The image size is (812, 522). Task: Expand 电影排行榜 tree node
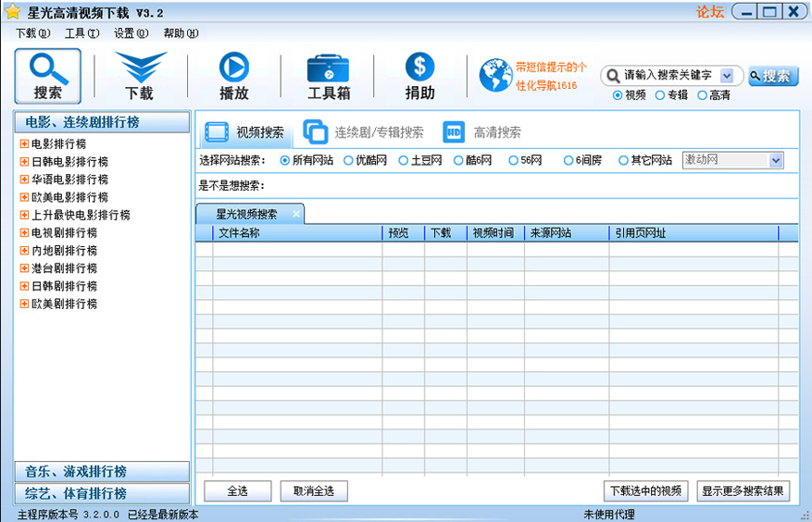coord(24,143)
